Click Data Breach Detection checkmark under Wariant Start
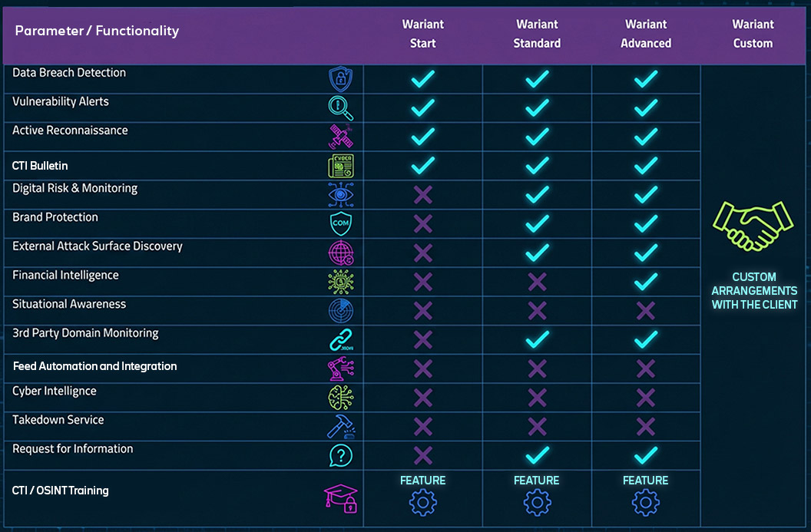The width and height of the screenshot is (811, 532). (422, 79)
